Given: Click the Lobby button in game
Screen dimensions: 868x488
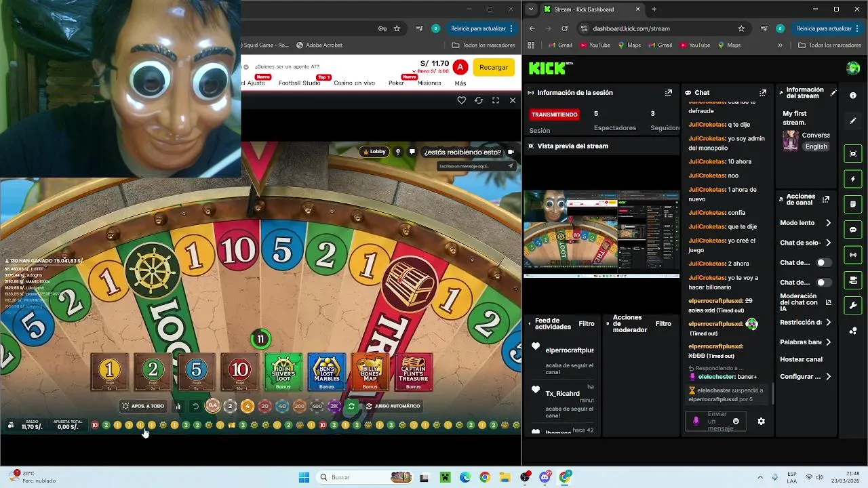Looking at the screenshot, I should click(374, 152).
